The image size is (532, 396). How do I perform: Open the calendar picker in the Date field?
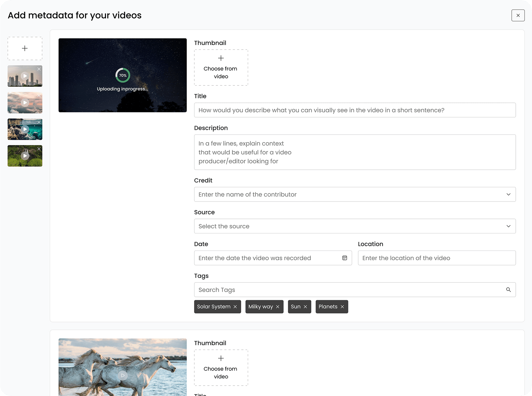tap(345, 258)
